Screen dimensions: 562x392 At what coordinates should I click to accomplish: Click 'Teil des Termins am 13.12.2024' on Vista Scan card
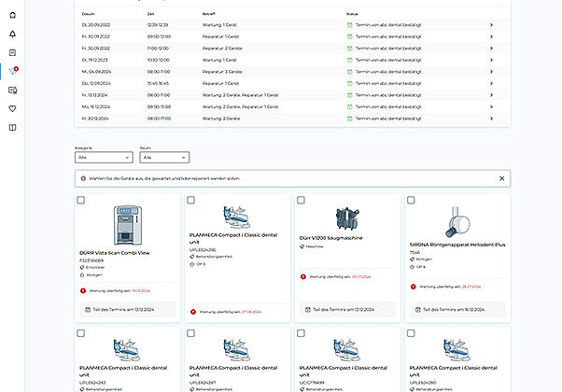point(123,310)
